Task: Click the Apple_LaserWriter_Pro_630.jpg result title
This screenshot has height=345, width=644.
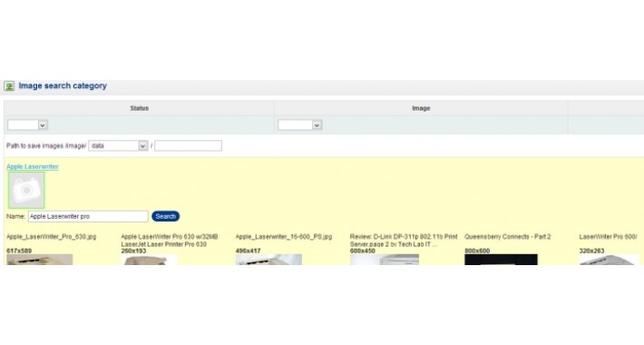Action: tap(52, 237)
